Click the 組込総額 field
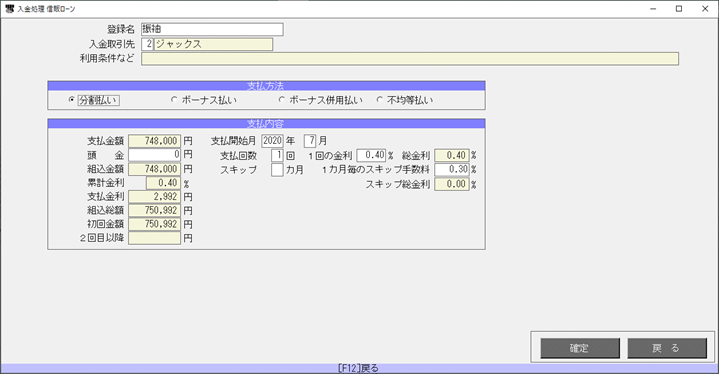This screenshot has height=374, width=719. (155, 210)
